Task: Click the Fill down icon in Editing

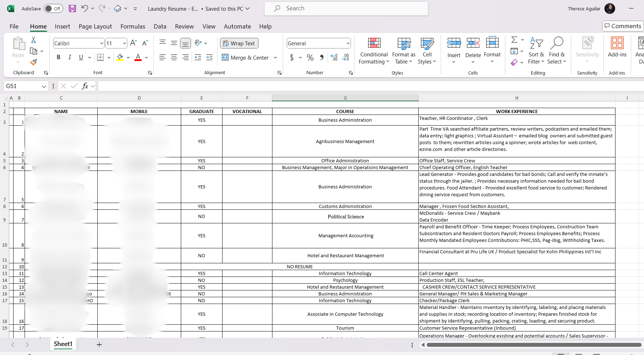Action: [514, 51]
